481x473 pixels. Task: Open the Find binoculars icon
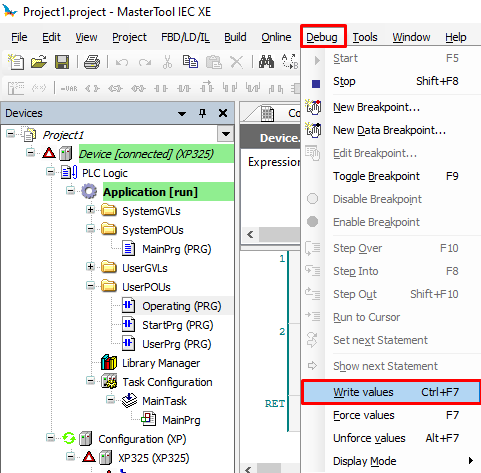coord(266,62)
